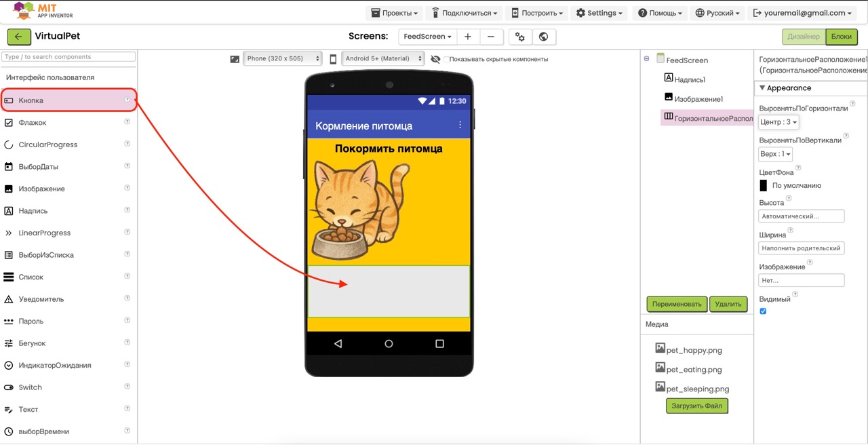
Task: Open the Settings menu
Action: [599, 13]
